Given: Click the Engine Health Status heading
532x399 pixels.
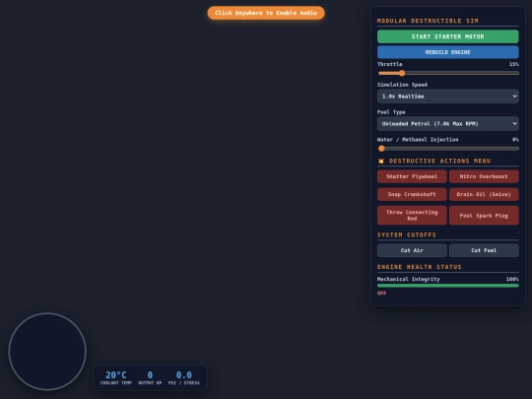Looking at the screenshot, I should (x=420, y=267).
